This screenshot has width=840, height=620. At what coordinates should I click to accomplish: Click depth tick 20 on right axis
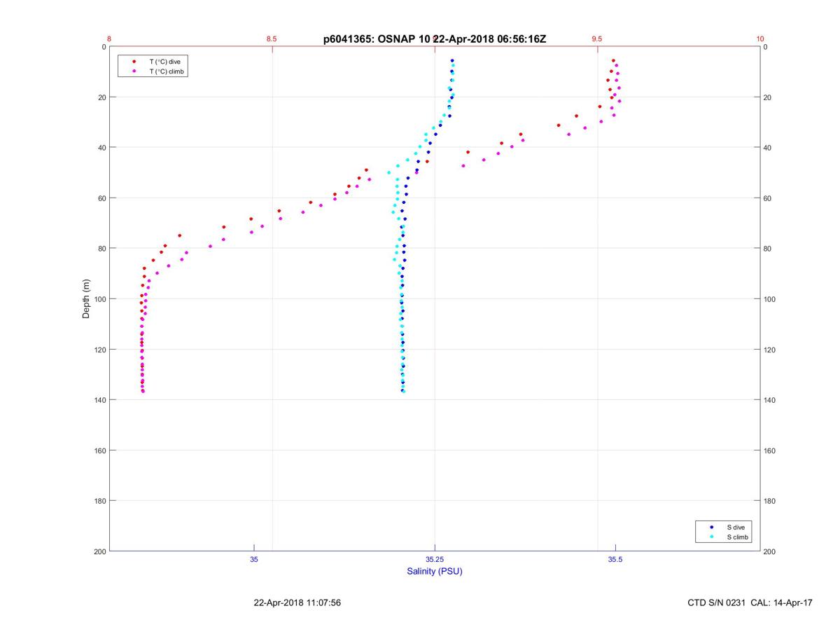pos(768,97)
